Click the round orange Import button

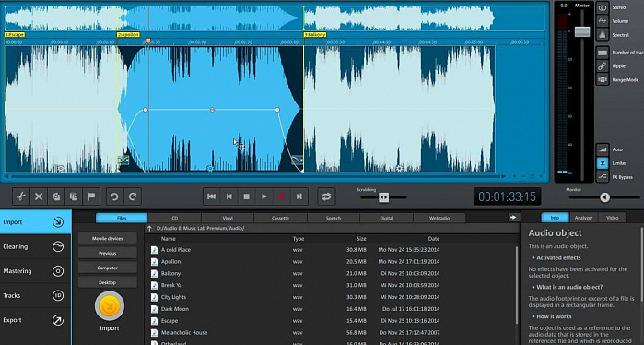[x=110, y=306]
